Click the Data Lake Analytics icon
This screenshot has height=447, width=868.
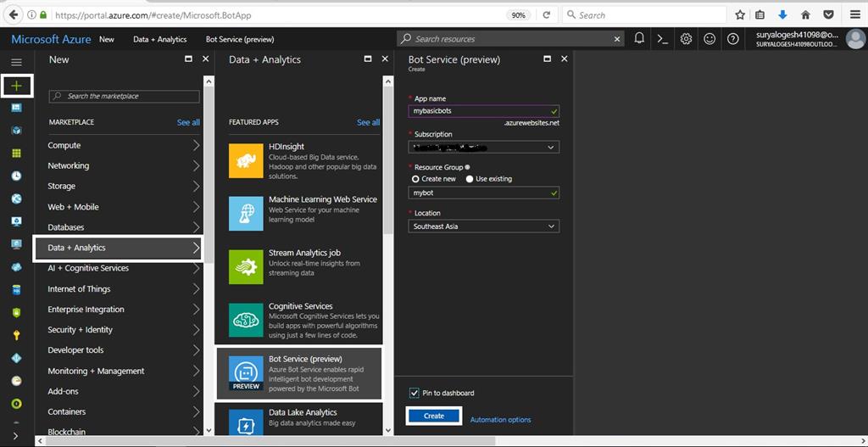tap(246, 422)
